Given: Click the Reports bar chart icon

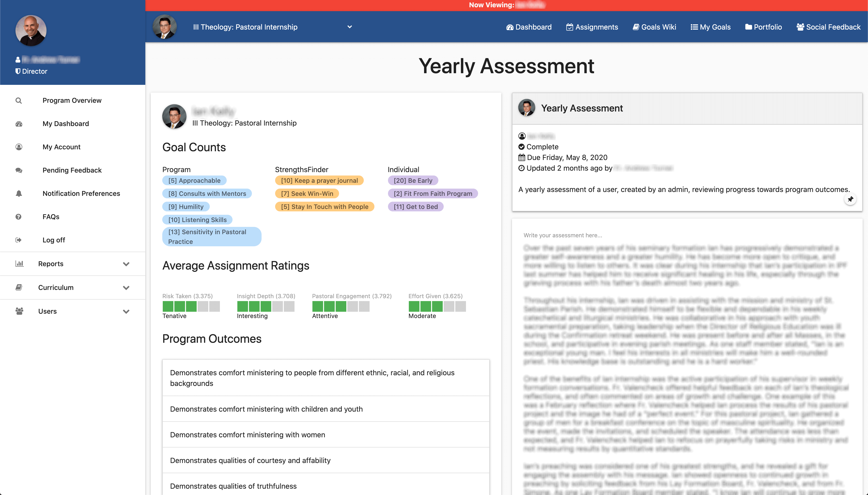Looking at the screenshot, I should [x=19, y=263].
